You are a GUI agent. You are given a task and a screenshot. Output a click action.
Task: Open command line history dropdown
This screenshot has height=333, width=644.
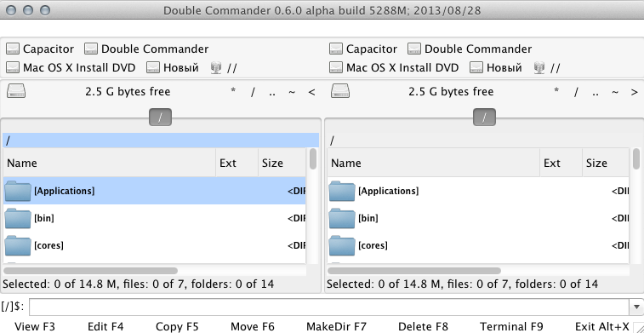(x=636, y=307)
